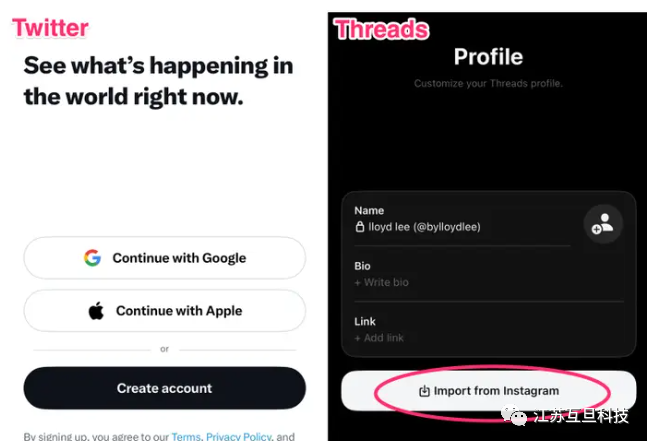Viewport: 650px width, 445px height.
Task: Click the Write bio field
Action: click(382, 282)
